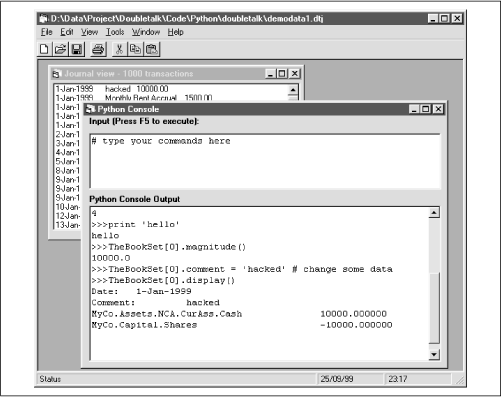Click the console output scrollbar thumb
502x398 pixels.
click(434, 307)
